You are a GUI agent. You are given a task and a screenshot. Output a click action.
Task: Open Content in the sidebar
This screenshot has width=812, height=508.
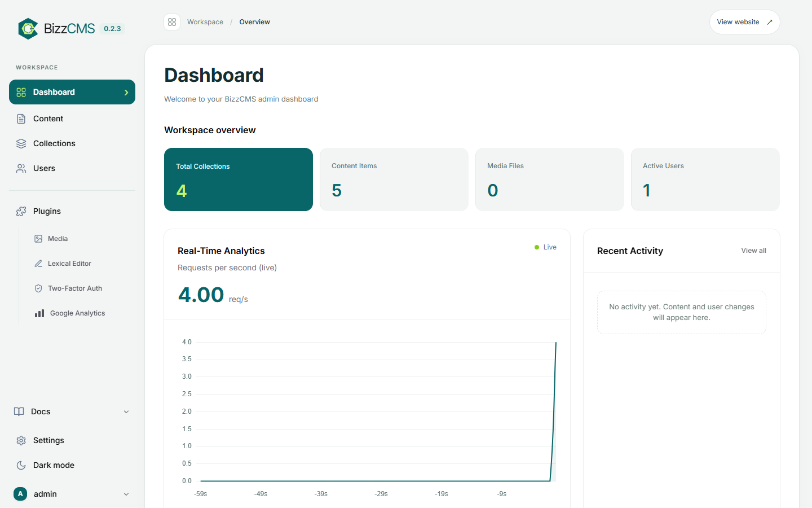tap(72, 119)
